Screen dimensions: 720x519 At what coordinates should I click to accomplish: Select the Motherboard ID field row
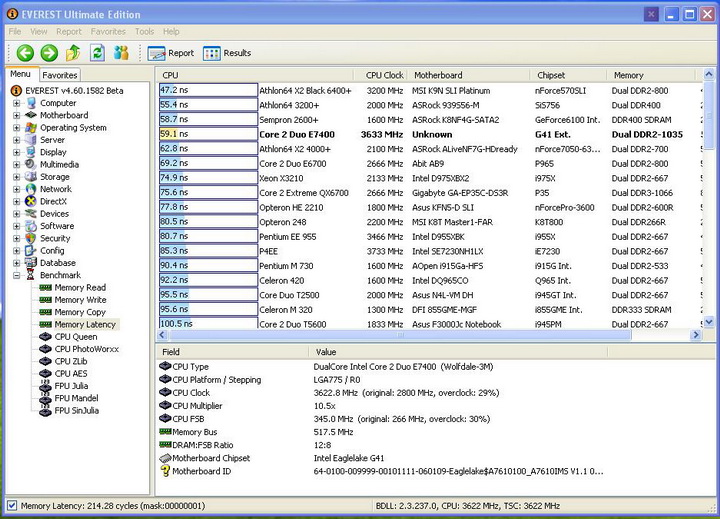click(x=381, y=471)
